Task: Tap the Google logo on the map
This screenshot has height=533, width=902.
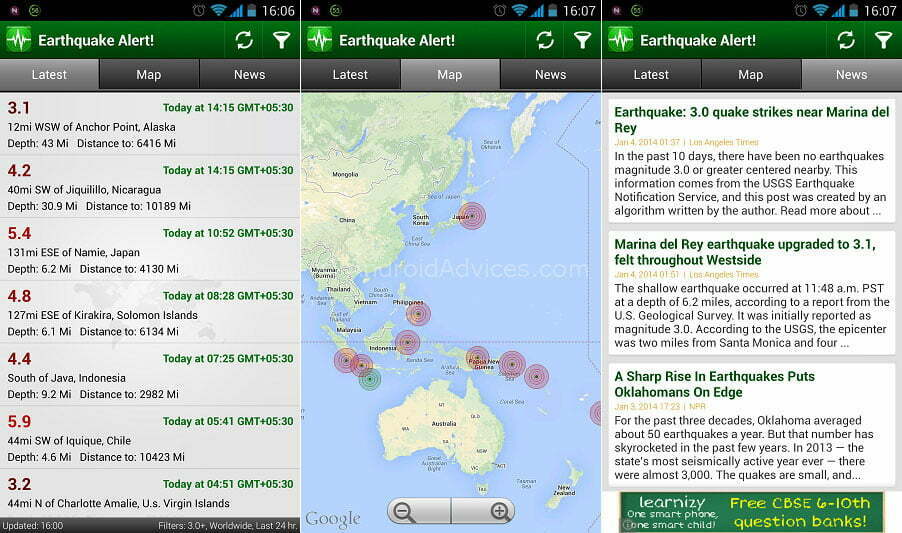Action: click(332, 519)
